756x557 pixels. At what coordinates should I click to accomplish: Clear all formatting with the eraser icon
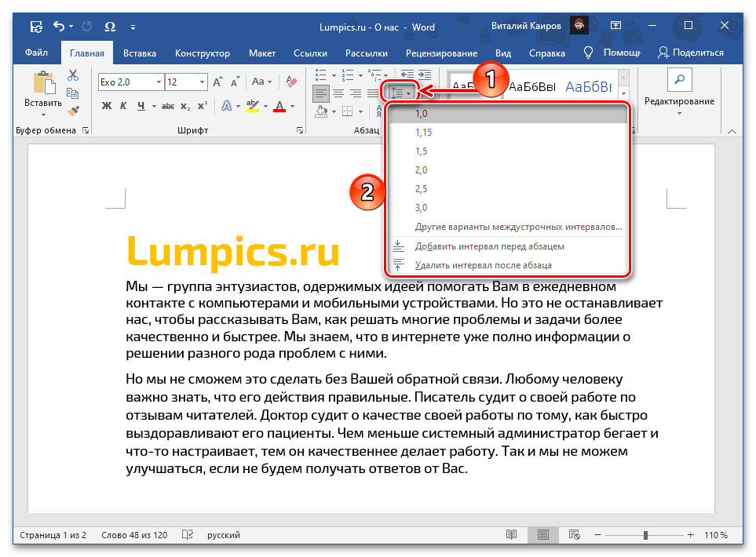(290, 82)
